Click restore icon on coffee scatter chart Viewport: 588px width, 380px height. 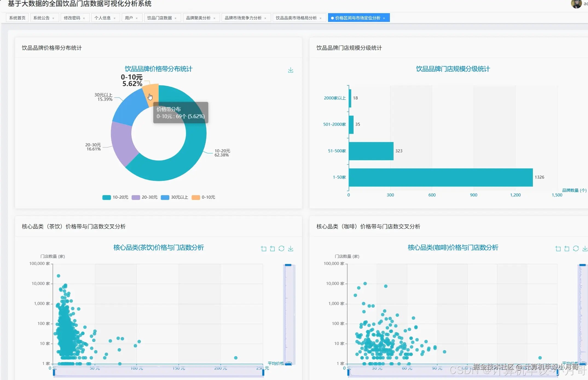(x=576, y=248)
